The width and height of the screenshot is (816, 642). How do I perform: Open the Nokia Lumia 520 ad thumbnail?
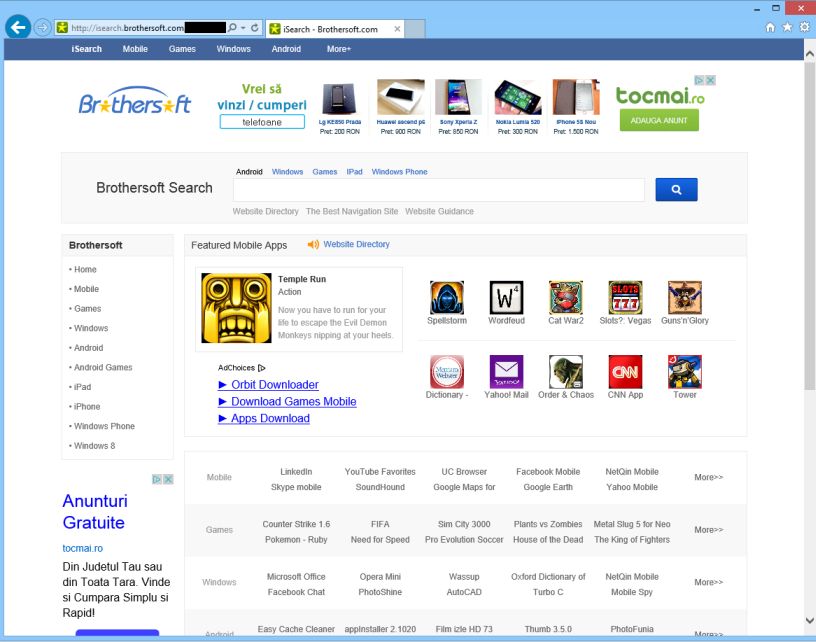pos(518,97)
